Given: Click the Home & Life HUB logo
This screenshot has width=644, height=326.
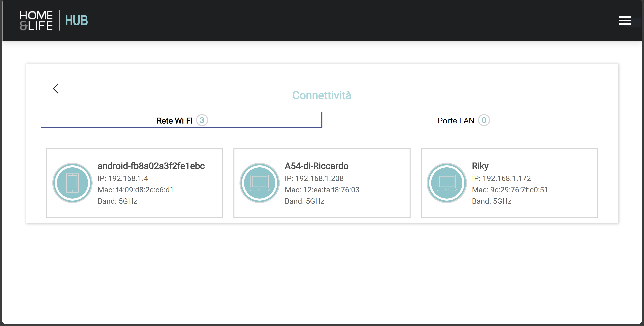Looking at the screenshot, I should coord(54,20).
